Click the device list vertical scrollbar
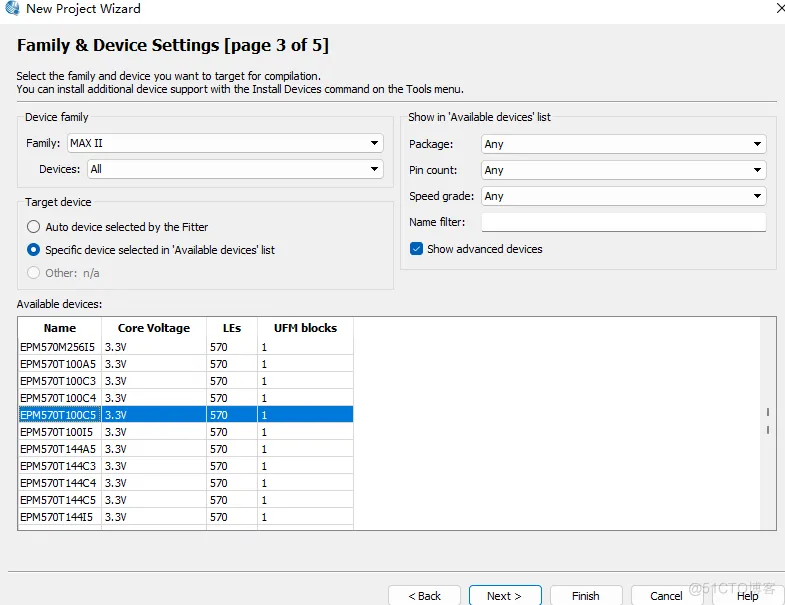The height and width of the screenshot is (605, 785). tap(768, 421)
